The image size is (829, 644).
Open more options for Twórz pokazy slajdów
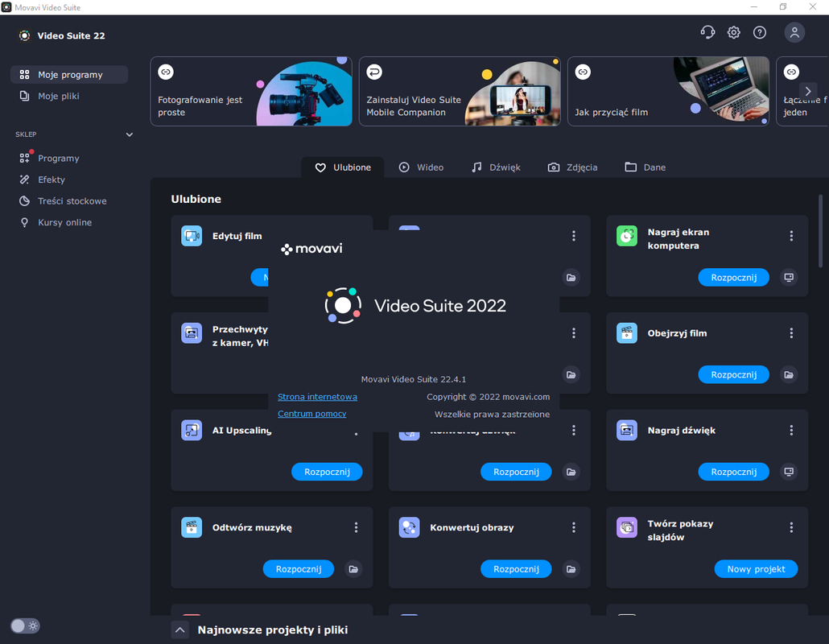791,527
